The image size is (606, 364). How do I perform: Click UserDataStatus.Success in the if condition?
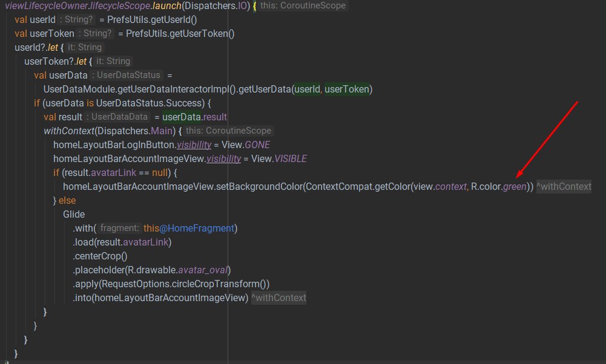149,103
